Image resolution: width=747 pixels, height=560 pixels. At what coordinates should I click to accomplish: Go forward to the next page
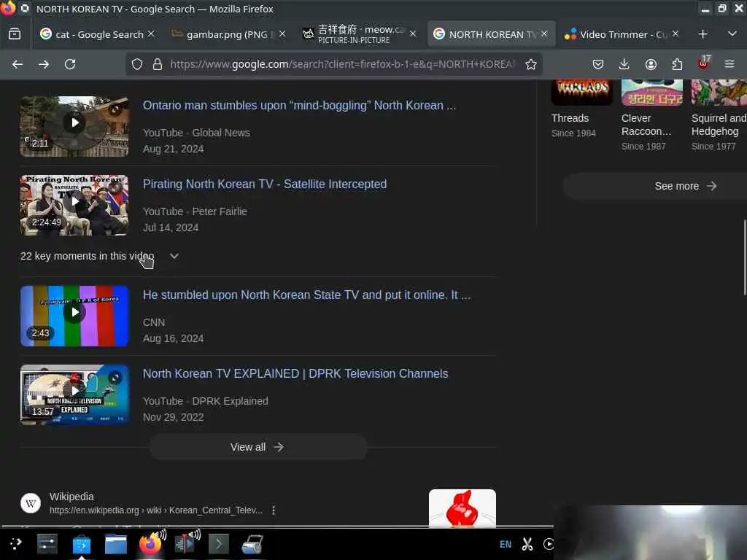[x=44, y=64]
